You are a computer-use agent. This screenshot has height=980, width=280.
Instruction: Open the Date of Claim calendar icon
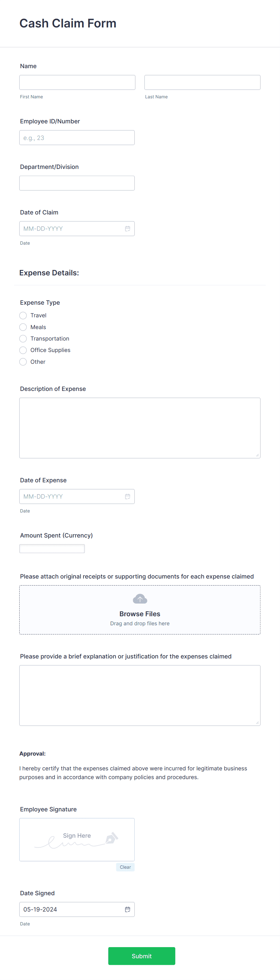pyautogui.click(x=127, y=228)
